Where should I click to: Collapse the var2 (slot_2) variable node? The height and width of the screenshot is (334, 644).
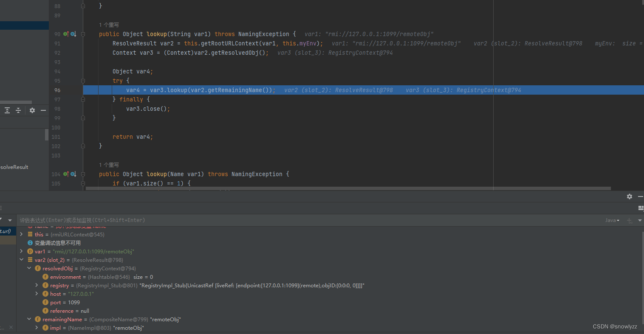[x=21, y=260]
